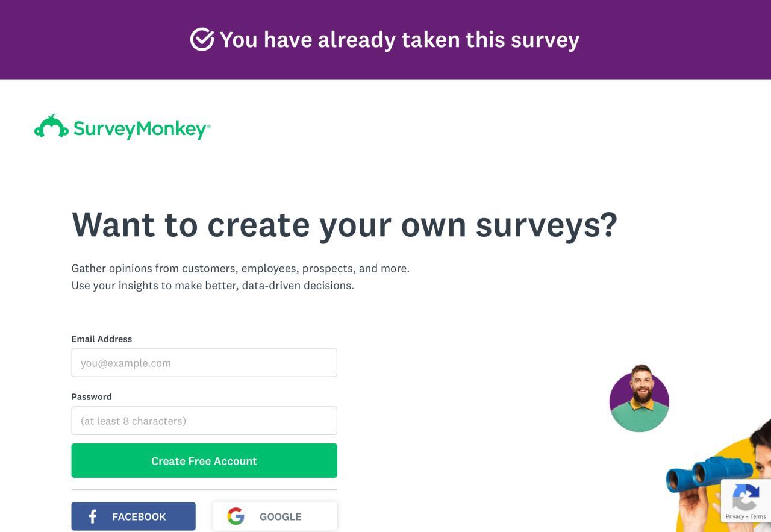The image size is (771, 532).
Task: Sign up using the GOOGLE text label
Action: [x=280, y=516]
